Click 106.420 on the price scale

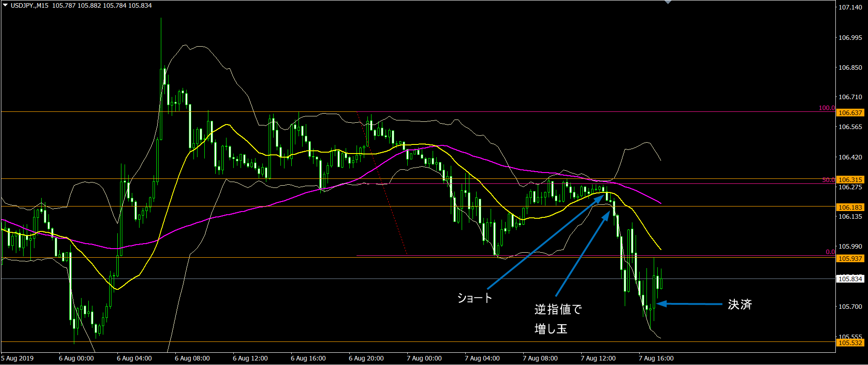click(x=850, y=157)
